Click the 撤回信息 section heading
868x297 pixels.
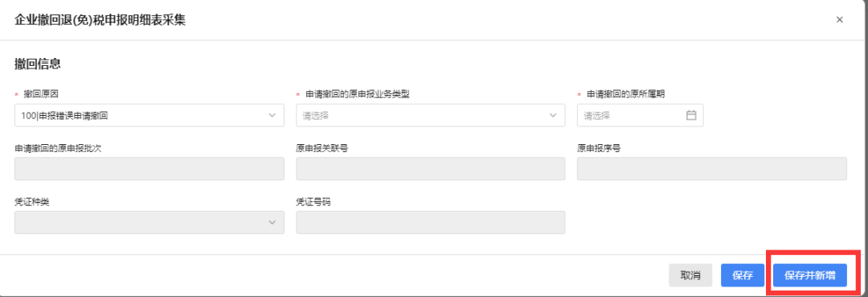click(37, 64)
